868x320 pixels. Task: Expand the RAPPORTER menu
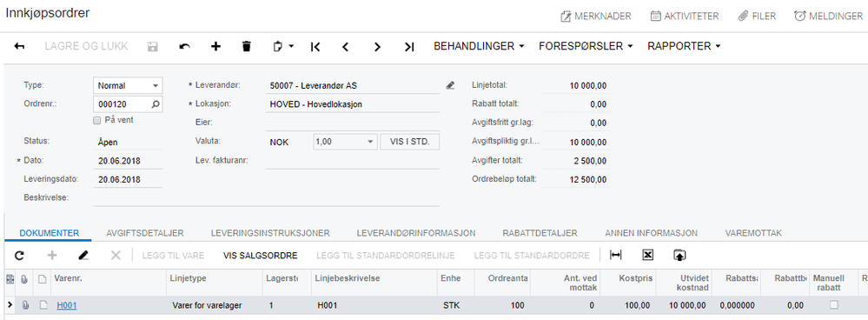[684, 46]
